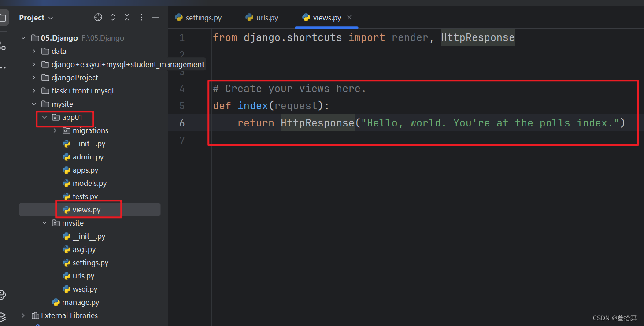Viewport: 644px width, 326px height.
Task: Open urls.py in project tree
Action: pyautogui.click(x=78, y=276)
